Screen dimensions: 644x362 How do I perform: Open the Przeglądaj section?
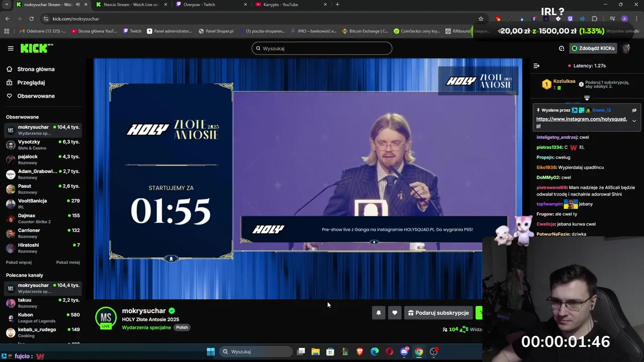tap(31, 82)
